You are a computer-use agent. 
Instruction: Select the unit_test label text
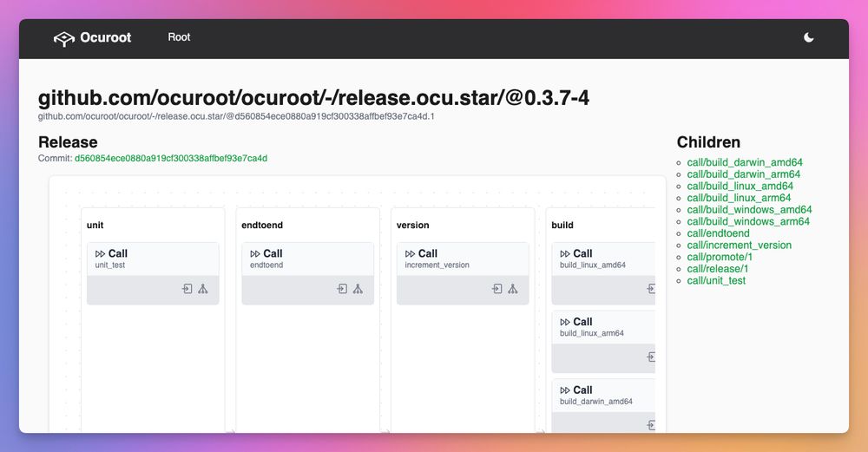coord(110,265)
